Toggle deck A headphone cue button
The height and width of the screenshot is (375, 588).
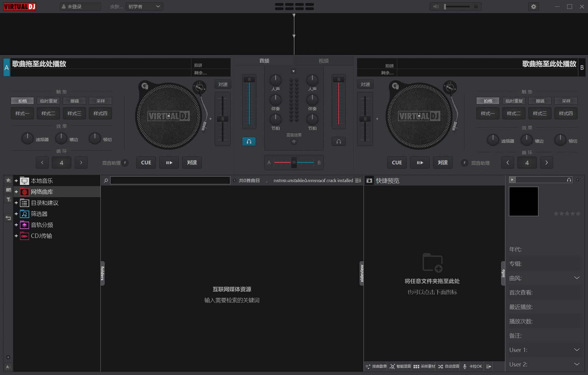[249, 141]
